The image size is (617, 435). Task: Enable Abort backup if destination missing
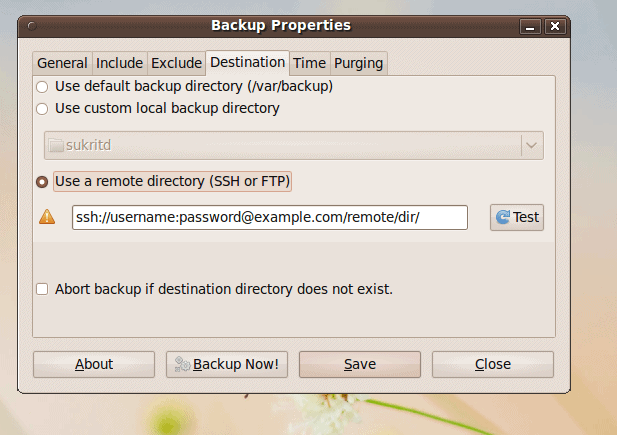42,289
